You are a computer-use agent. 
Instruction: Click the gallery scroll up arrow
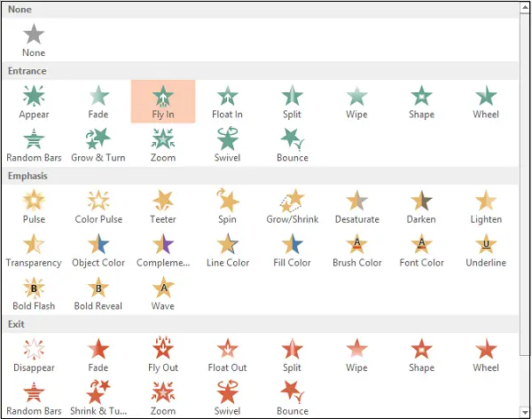tap(525, 7)
